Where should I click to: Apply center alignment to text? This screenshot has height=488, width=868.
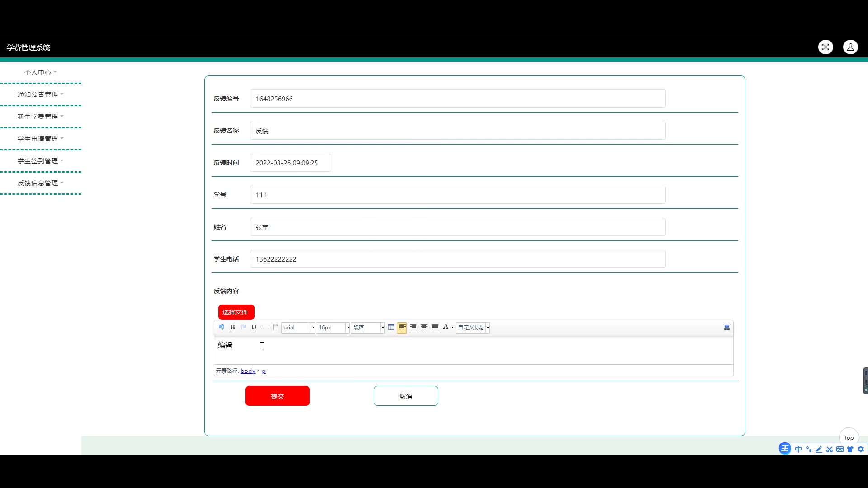click(x=424, y=327)
